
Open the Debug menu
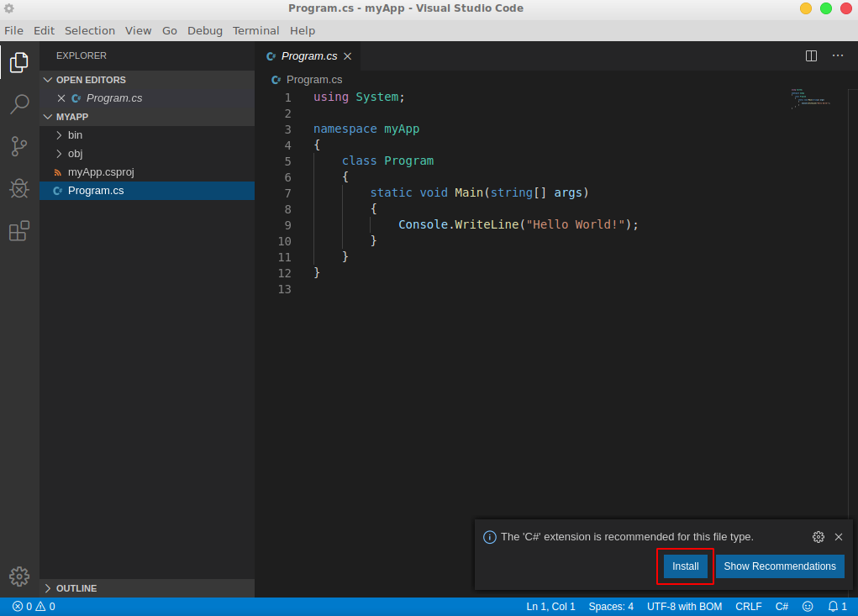click(205, 30)
